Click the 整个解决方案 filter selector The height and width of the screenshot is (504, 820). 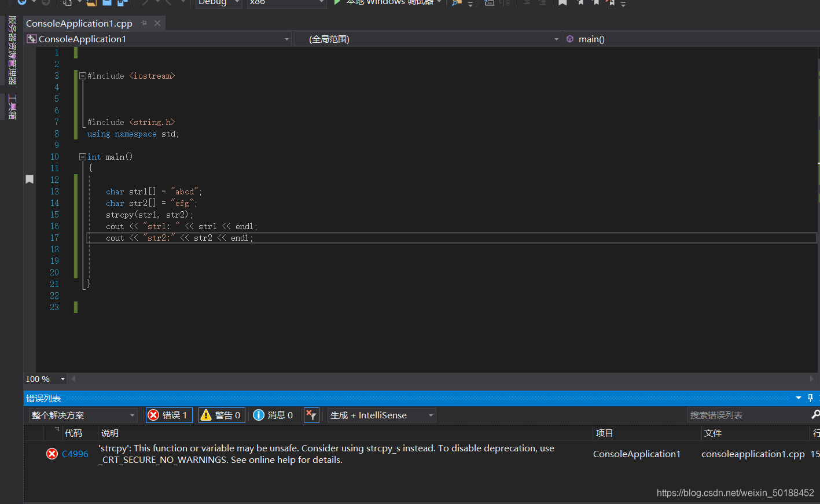click(x=83, y=415)
